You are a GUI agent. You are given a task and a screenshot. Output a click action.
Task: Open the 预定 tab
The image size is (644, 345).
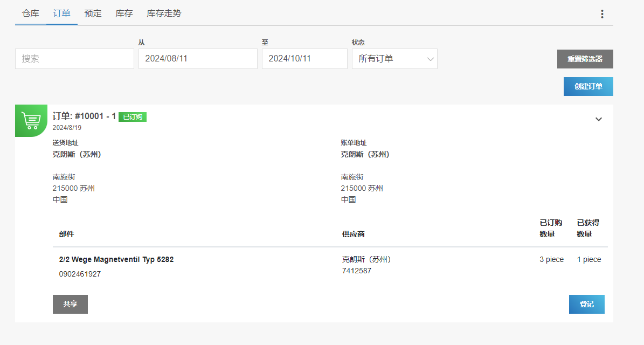[93, 13]
